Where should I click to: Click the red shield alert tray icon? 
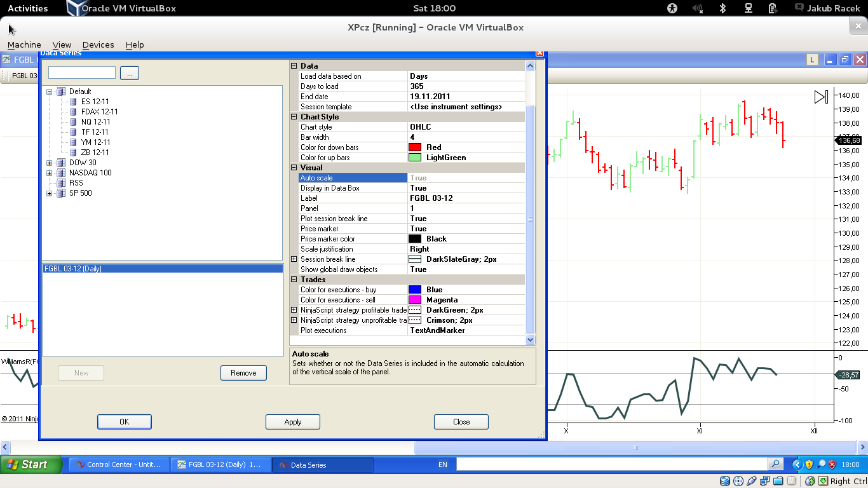(832, 464)
